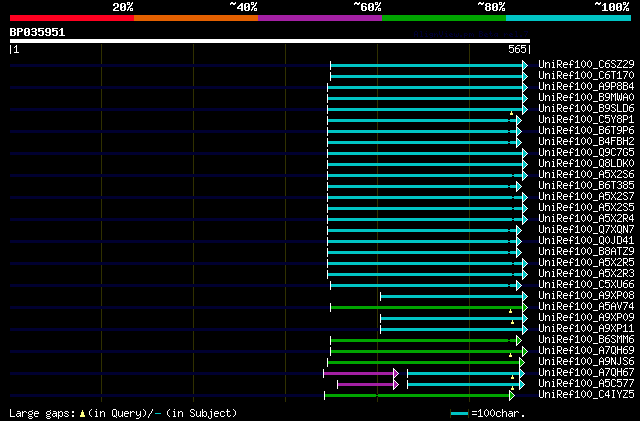Select the UniRef100_Q8LDK0 label
Screen dimensions: 640x421
click(x=586, y=164)
